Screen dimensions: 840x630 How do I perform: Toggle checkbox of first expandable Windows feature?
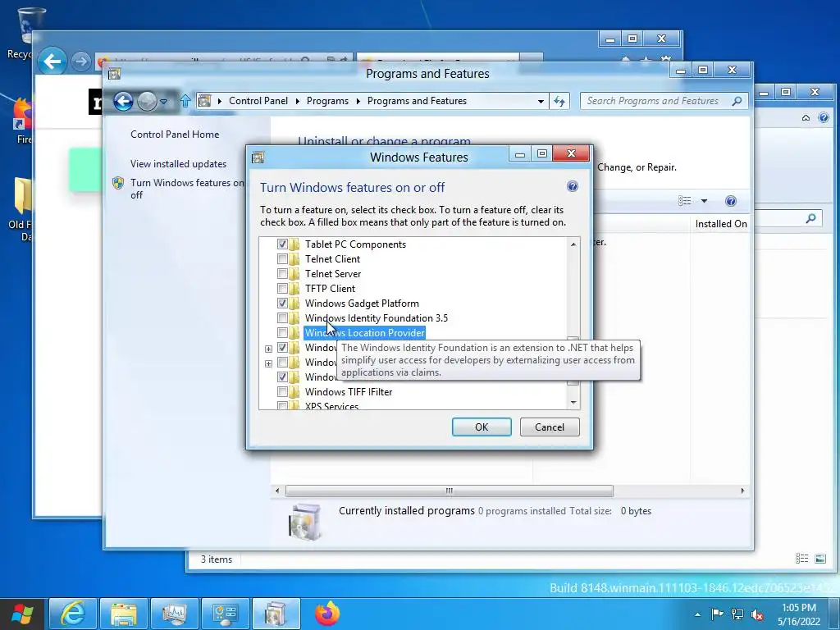(282, 348)
